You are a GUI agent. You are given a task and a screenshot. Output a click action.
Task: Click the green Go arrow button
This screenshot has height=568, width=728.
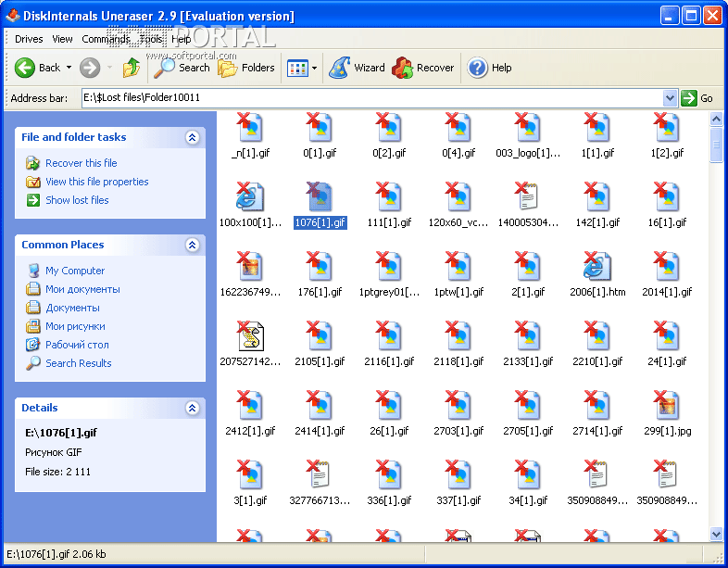(x=689, y=98)
